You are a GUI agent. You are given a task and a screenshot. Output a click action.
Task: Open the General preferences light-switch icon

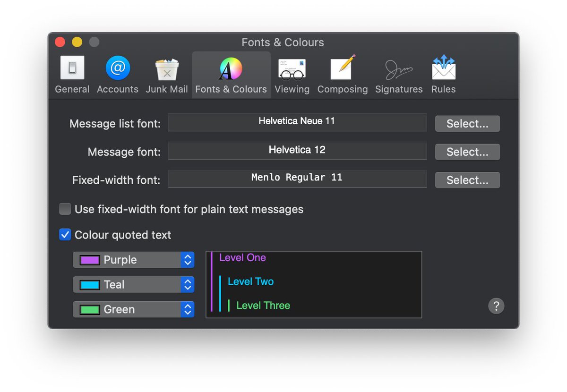tap(72, 68)
